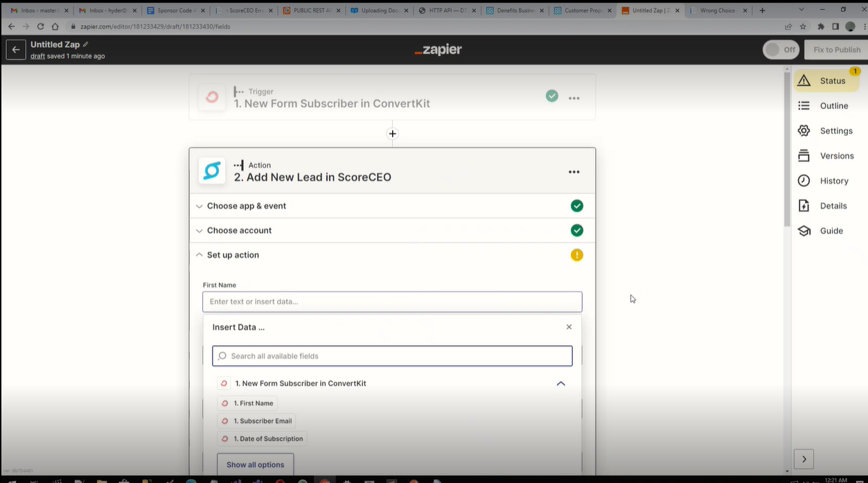
Task: Click the Details document icon
Action: point(804,205)
